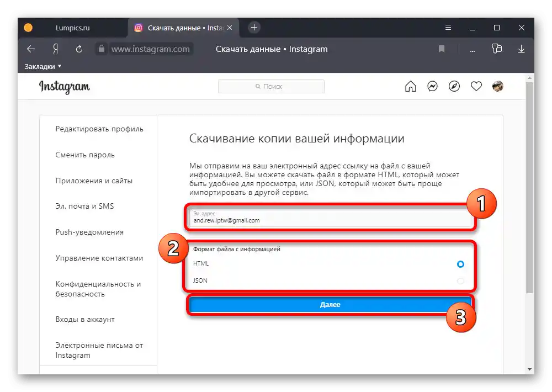Open a new tab with the plus button

click(254, 27)
